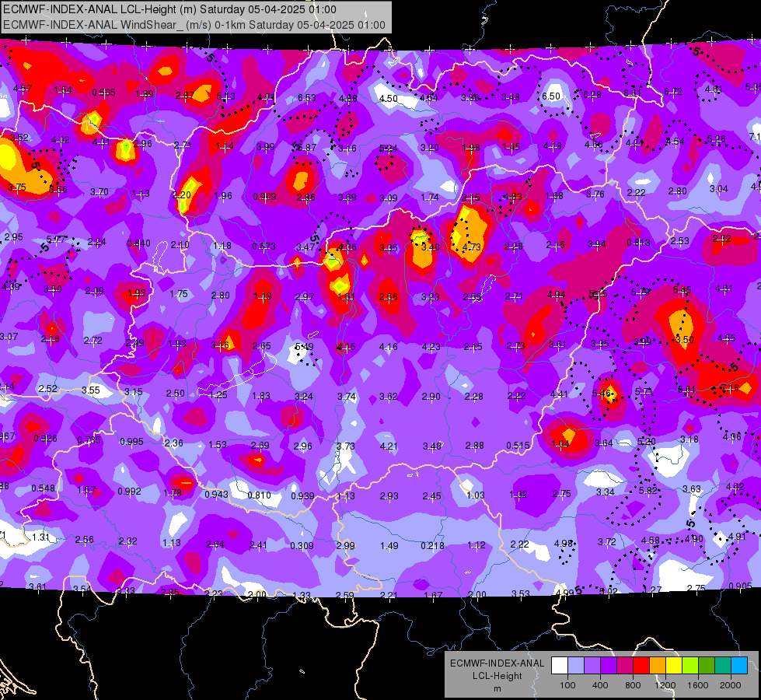Click the wind shear value 6.72
The image size is (761, 700).
[673, 91]
